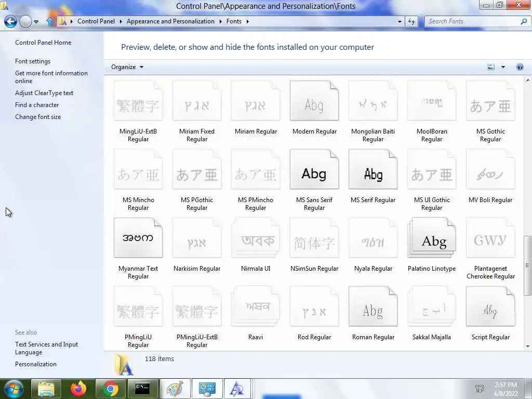This screenshot has width=532, height=399.
Task: Open Find a character link
Action: (37, 105)
